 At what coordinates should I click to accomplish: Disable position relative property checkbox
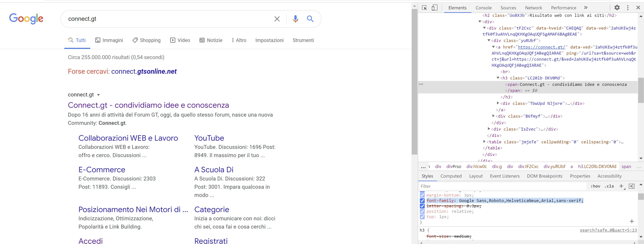[x=422, y=211]
